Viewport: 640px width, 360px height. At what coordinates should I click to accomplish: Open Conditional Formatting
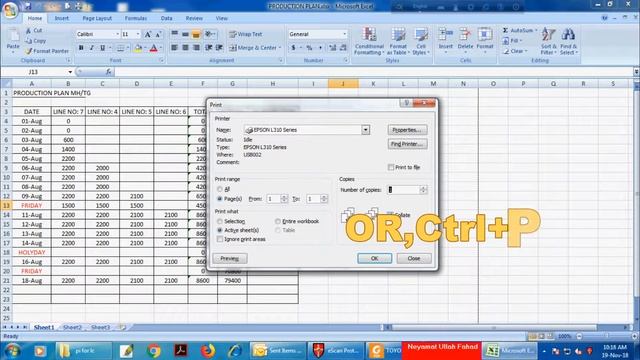(369, 41)
